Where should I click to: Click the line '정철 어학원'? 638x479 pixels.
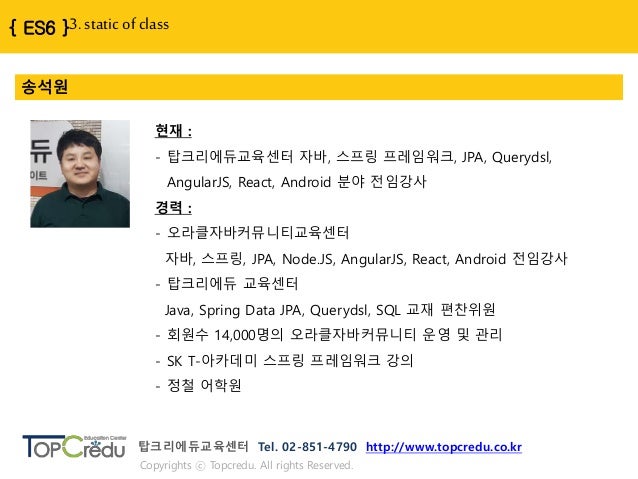[204, 385]
